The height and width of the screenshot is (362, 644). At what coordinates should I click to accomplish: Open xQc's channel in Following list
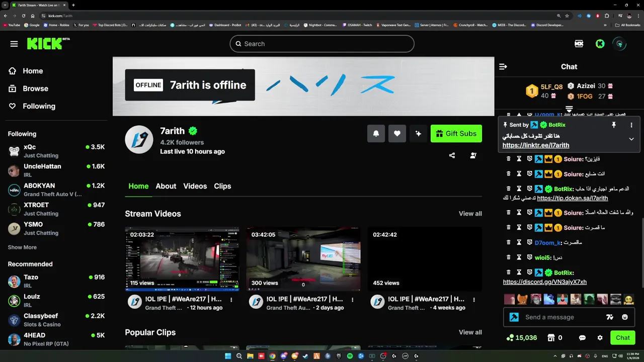tap(56, 151)
